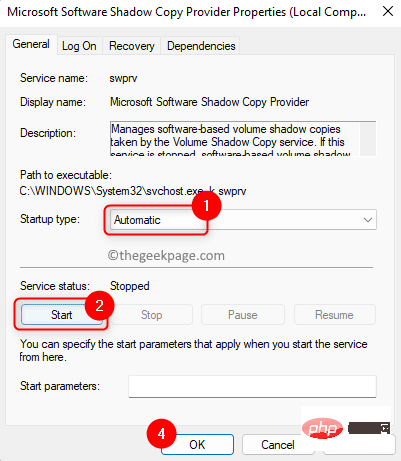
Task: Select the General tab
Action: click(31, 44)
